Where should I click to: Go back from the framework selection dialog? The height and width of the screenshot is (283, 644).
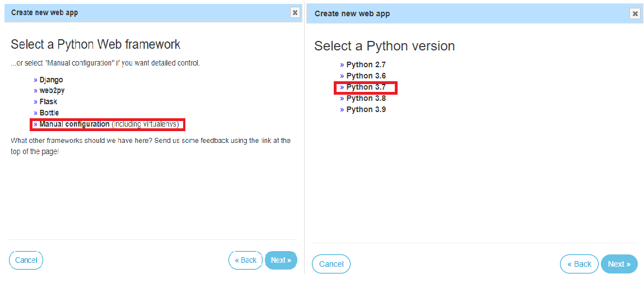coord(246,260)
